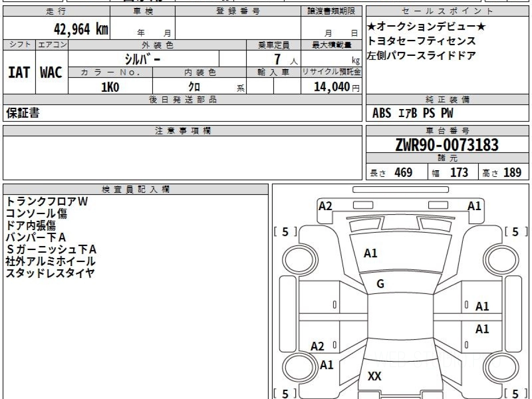
Task: Select the height value 高さ 189
Action: pyautogui.click(x=502, y=172)
